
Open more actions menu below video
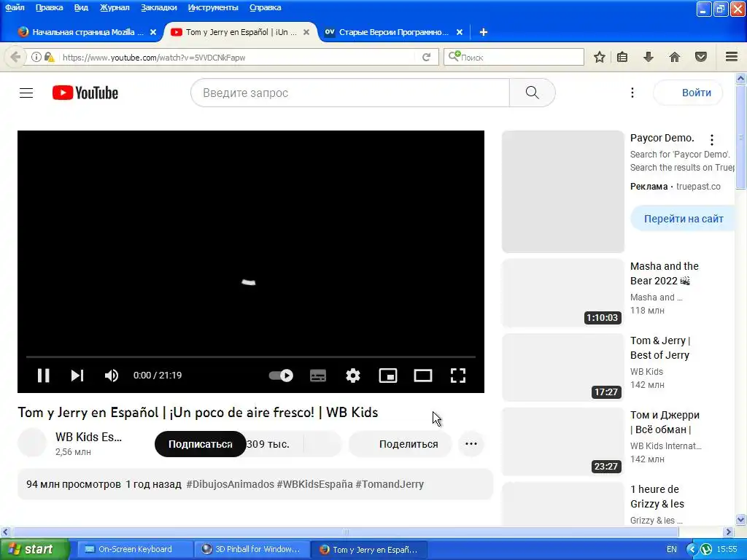point(471,444)
